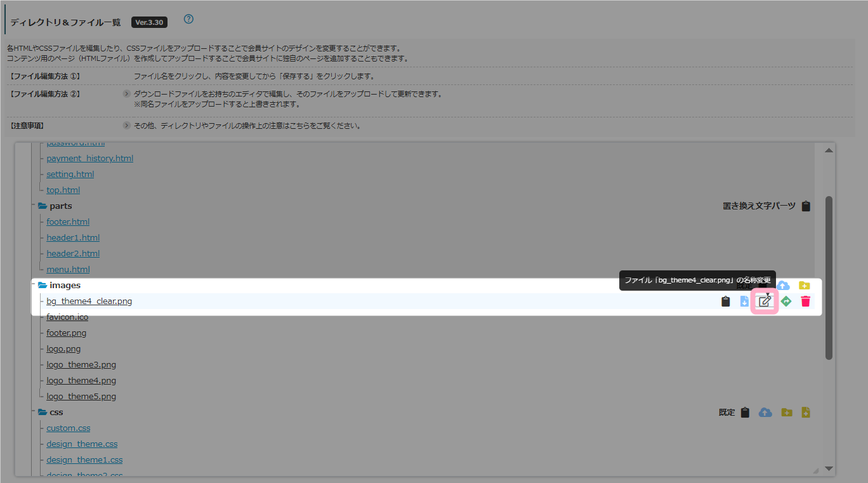The height and width of the screenshot is (483, 868).
Task: Click add-folder icon in images folder row
Action: point(805,286)
